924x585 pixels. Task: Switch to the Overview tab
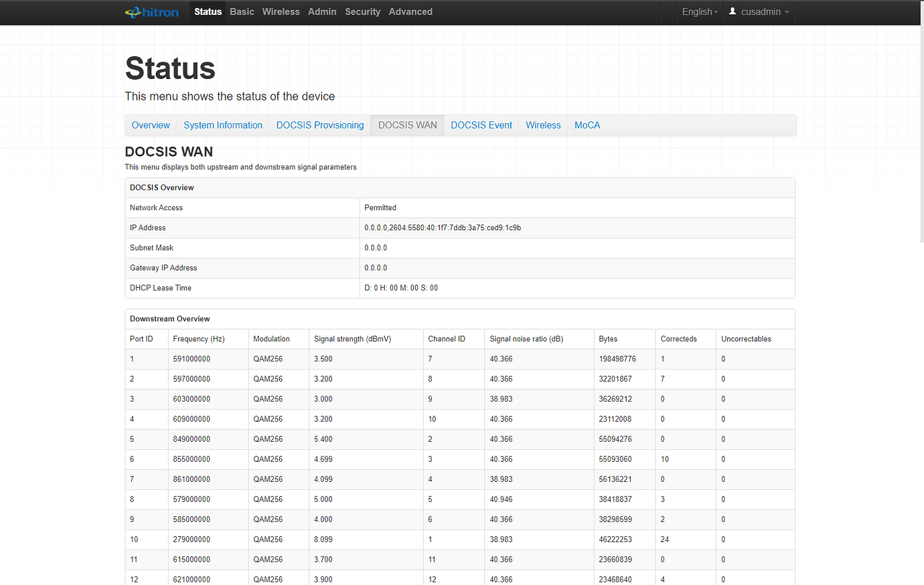point(150,125)
